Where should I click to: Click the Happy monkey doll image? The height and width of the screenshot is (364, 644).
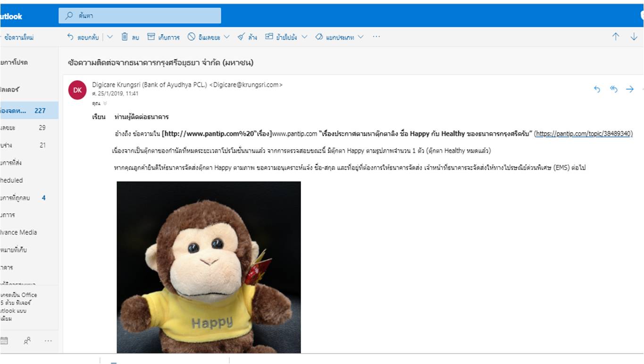coord(209,267)
